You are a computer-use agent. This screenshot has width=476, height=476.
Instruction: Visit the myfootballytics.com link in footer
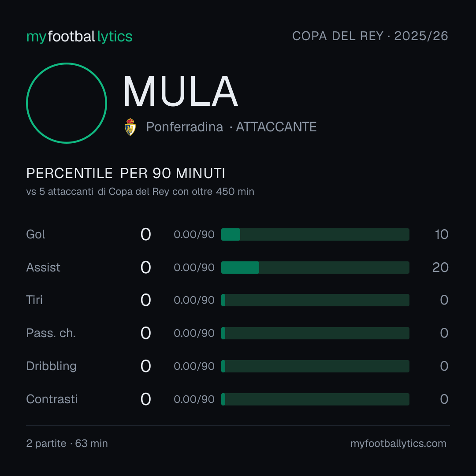[398, 443]
